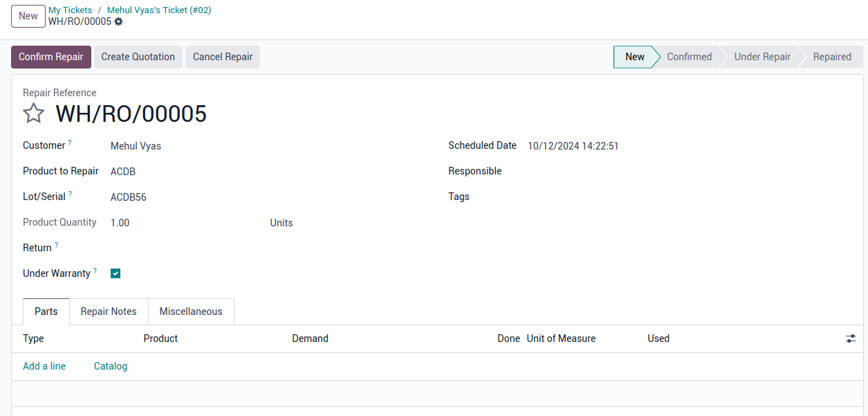Set status to Confirmed stage
The height and width of the screenshot is (416, 868).
(689, 57)
